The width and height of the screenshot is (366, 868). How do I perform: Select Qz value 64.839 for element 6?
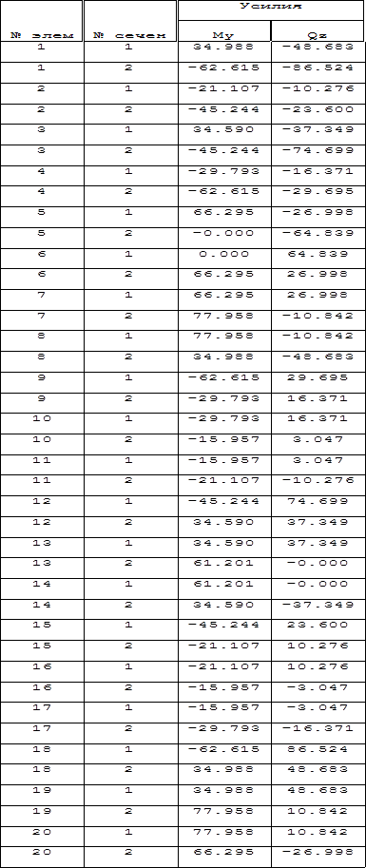tap(318, 254)
